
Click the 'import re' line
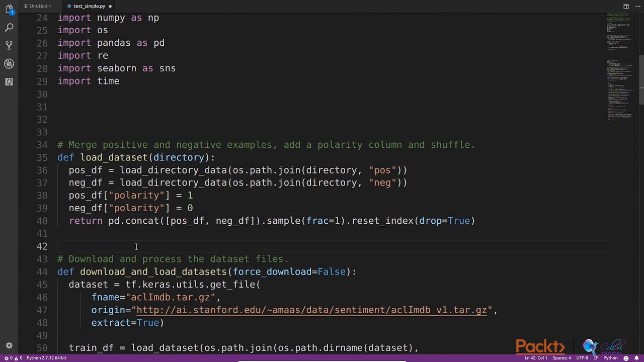[x=83, y=56]
